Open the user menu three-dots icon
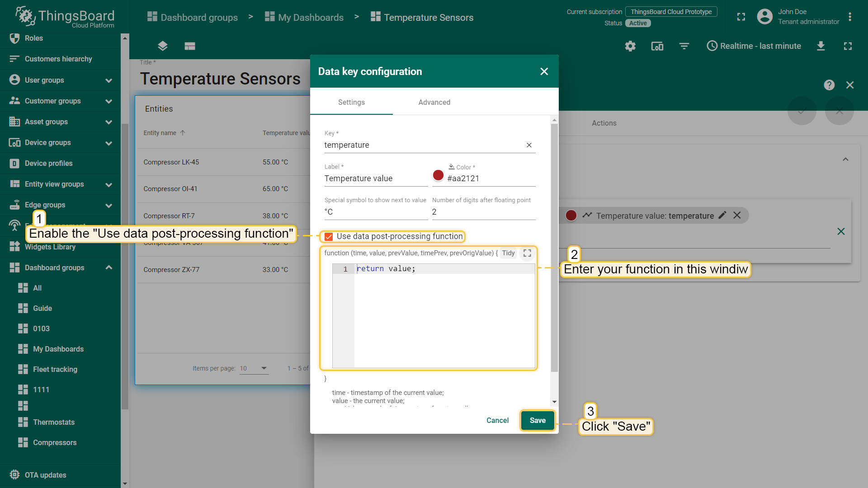 tap(850, 17)
